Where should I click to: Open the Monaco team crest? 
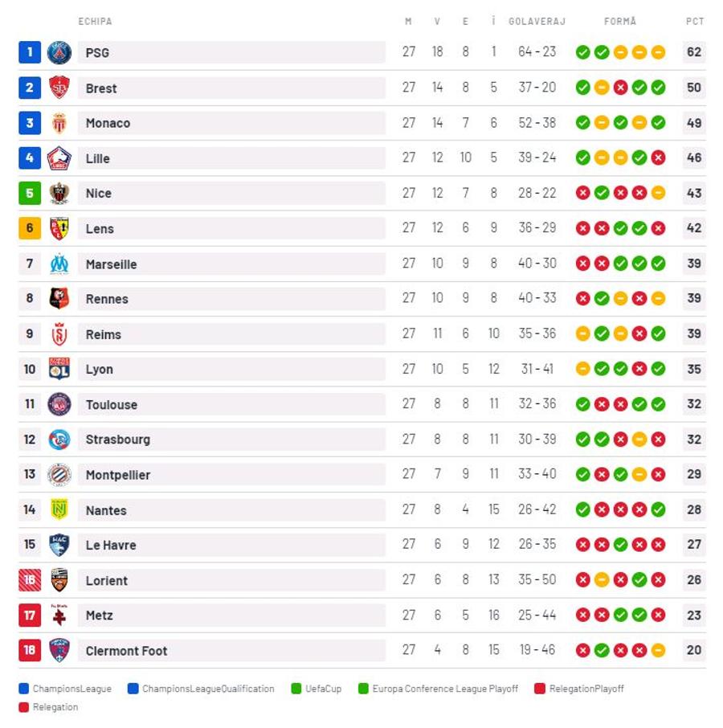[59, 123]
